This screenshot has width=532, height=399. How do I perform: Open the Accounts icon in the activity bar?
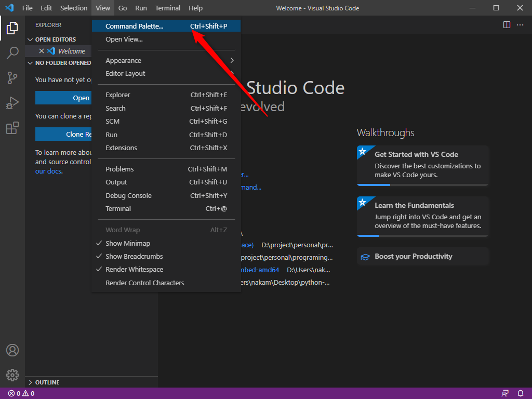click(12, 350)
